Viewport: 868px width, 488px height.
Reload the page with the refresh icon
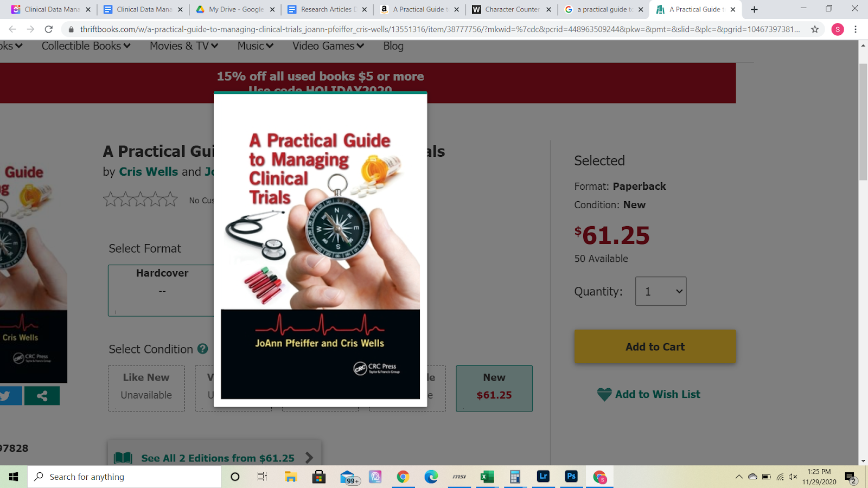click(x=49, y=29)
